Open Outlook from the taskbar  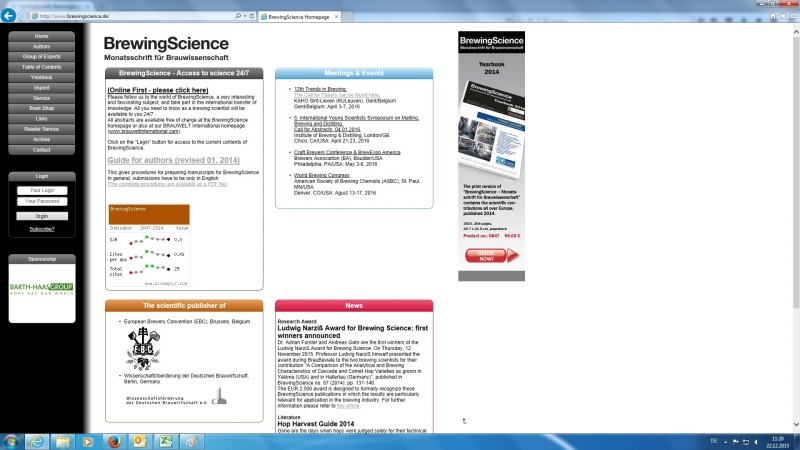(x=138, y=441)
